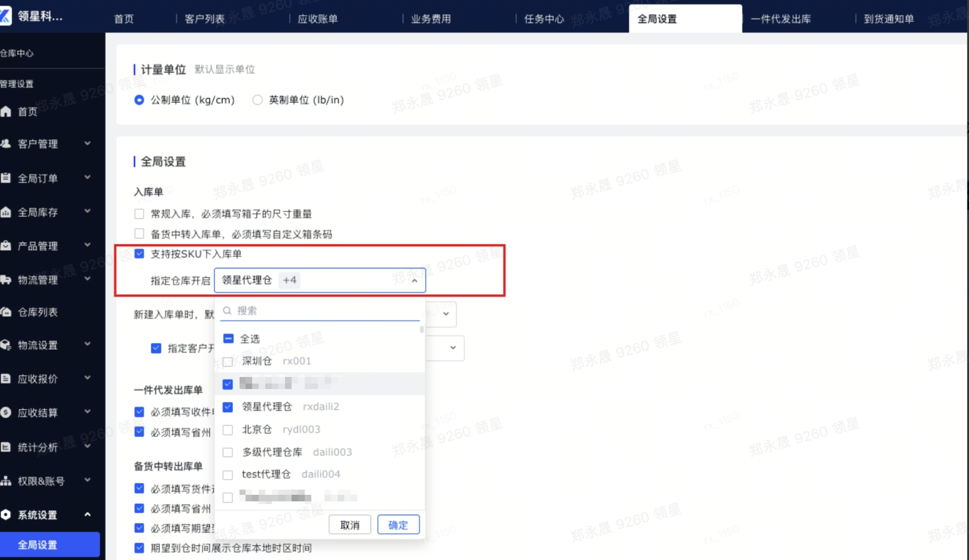
Task: Click the 全局订单 clipboard icon
Action: coord(6,178)
